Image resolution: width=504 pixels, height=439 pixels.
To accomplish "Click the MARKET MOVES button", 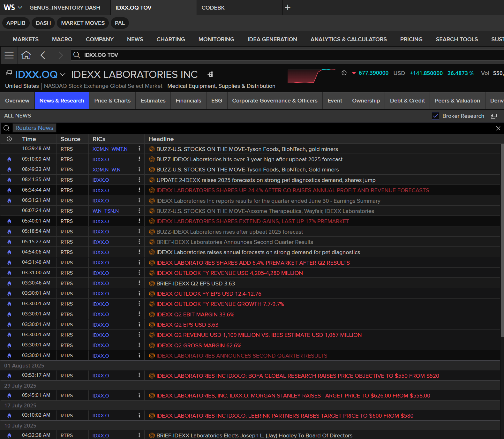I will coord(83,23).
